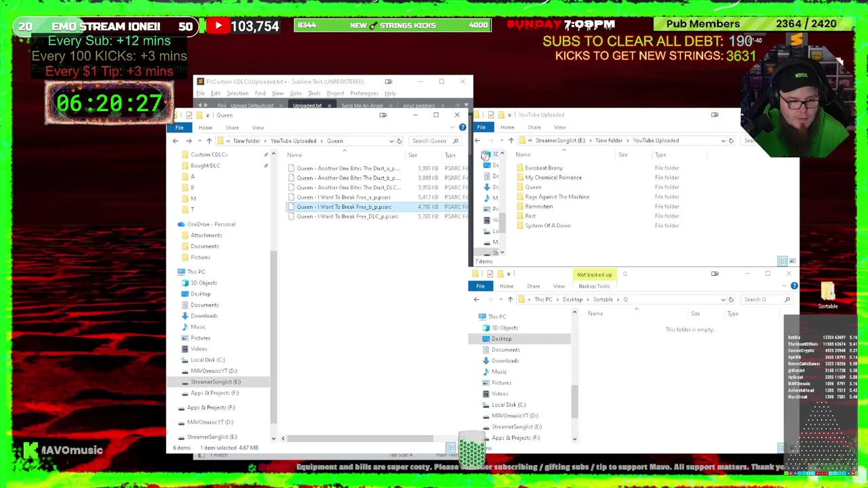Image resolution: width=868 pixels, height=488 pixels.
Task: Open Help icon in Queen window
Action: [462, 127]
